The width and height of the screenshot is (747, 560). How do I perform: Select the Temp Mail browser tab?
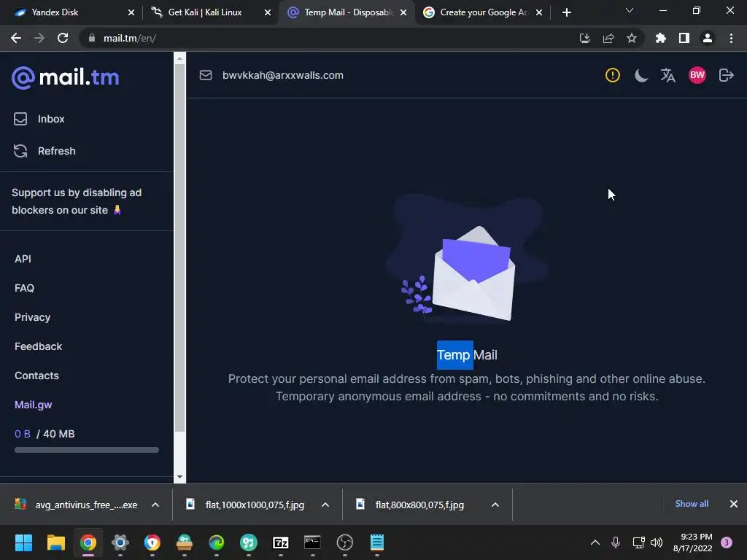coord(349,12)
